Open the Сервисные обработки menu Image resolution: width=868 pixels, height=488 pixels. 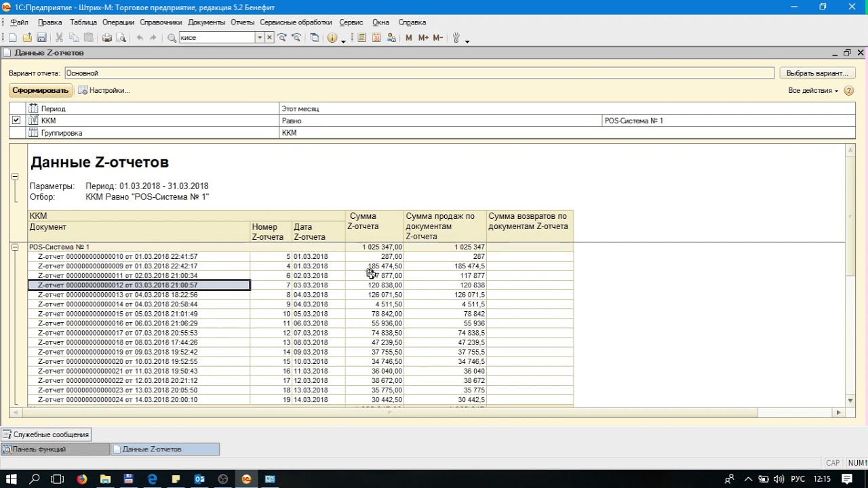coord(296,22)
